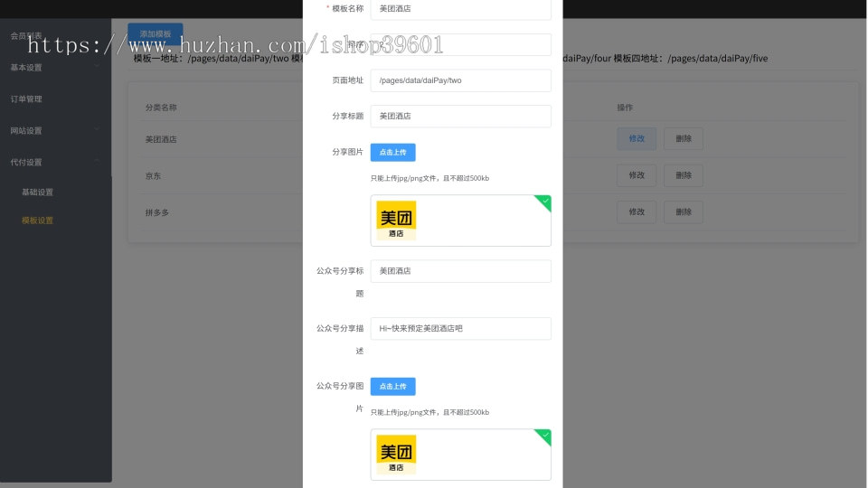The height and width of the screenshot is (488, 868).
Task: Click 点击上传 button for 分享图片
Action: point(392,152)
